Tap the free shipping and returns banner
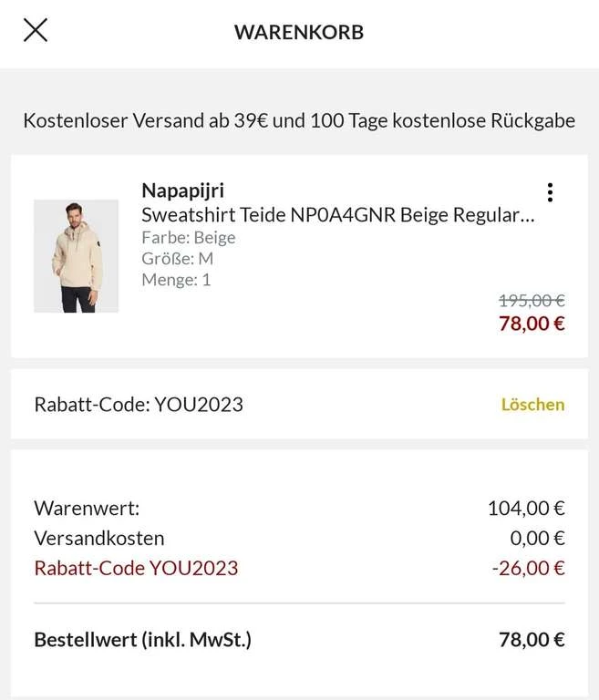599x700 pixels. pos(299,120)
